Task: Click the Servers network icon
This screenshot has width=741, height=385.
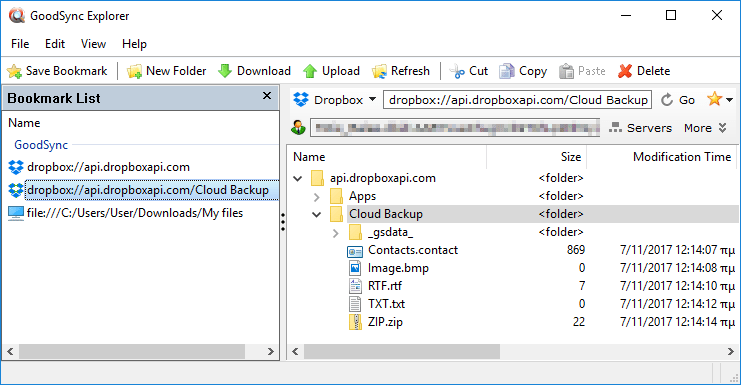Action: [615, 128]
